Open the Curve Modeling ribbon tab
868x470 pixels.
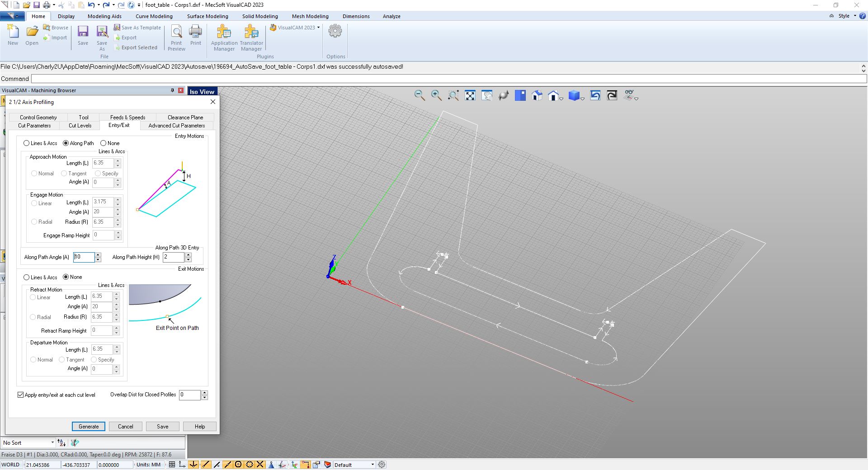154,16
